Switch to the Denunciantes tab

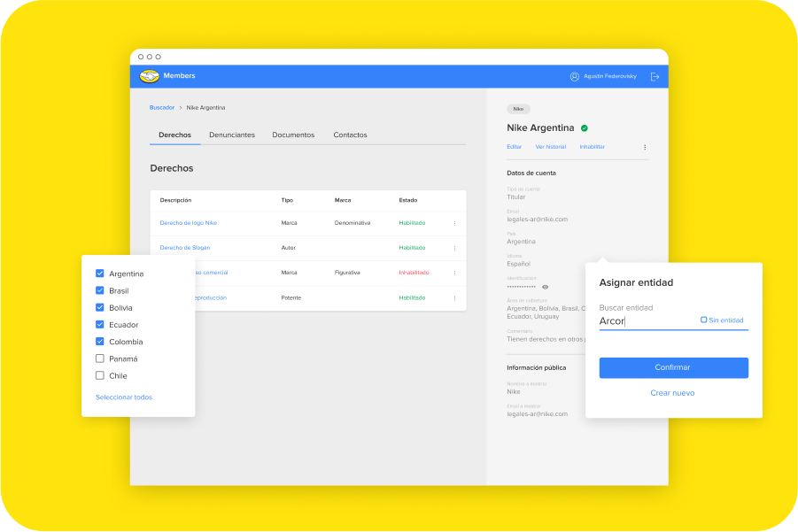click(232, 135)
